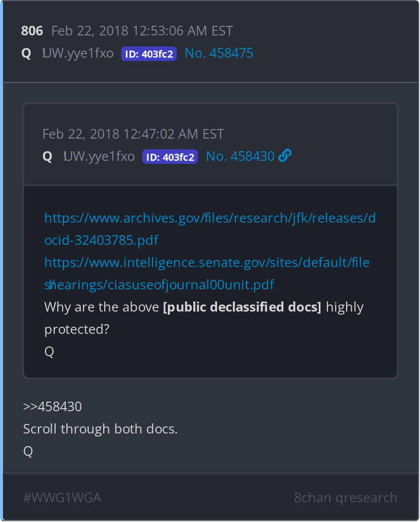Open post No. 458475 link
420x522 pixels.
point(219,53)
